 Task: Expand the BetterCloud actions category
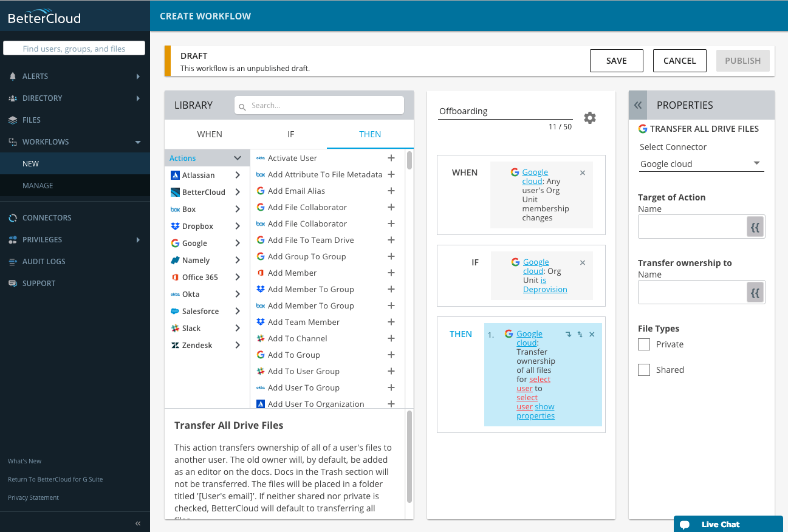(x=238, y=192)
